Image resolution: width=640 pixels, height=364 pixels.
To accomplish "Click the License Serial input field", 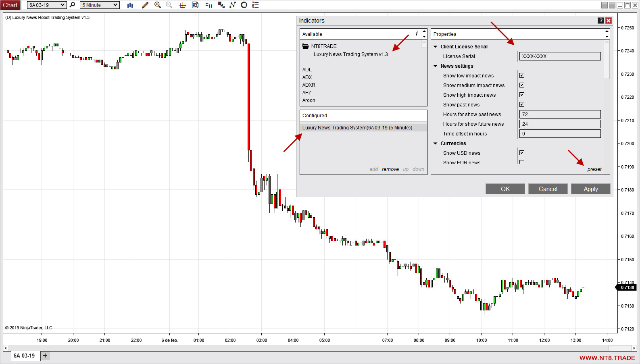I will (x=560, y=56).
